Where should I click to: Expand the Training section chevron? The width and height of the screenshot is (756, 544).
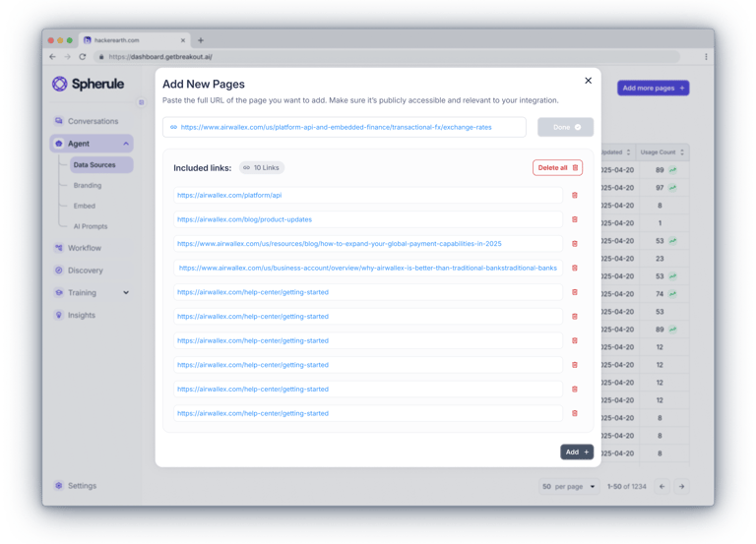click(x=126, y=292)
